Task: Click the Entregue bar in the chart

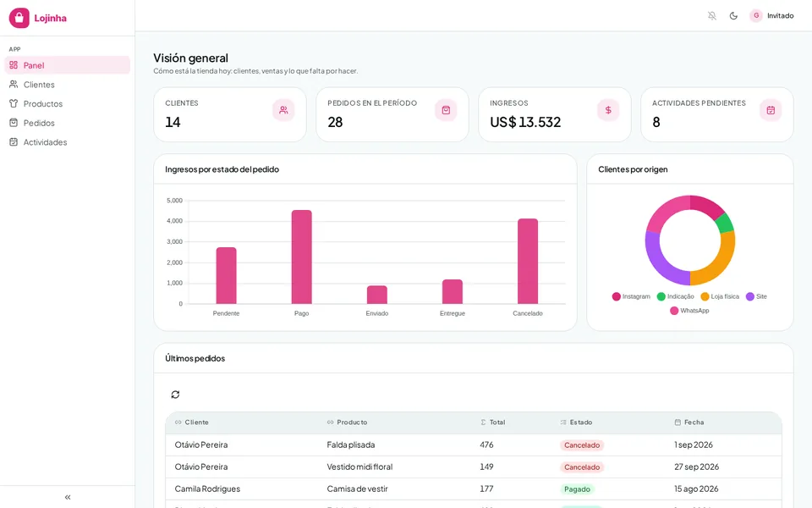Action: coord(453,291)
